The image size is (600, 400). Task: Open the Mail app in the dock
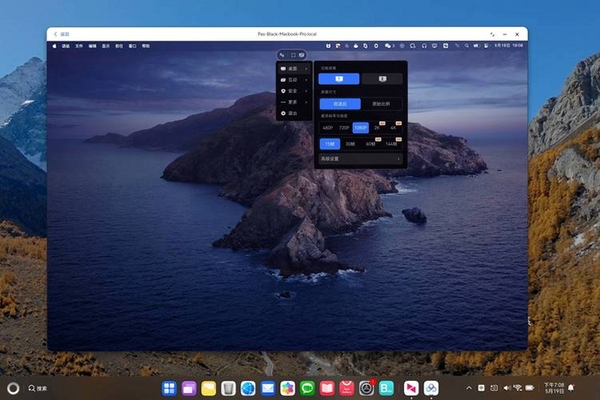click(x=268, y=389)
